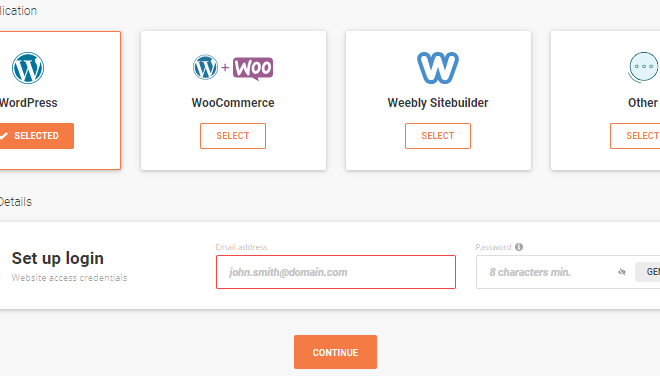Click the Email address input field

point(336,272)
